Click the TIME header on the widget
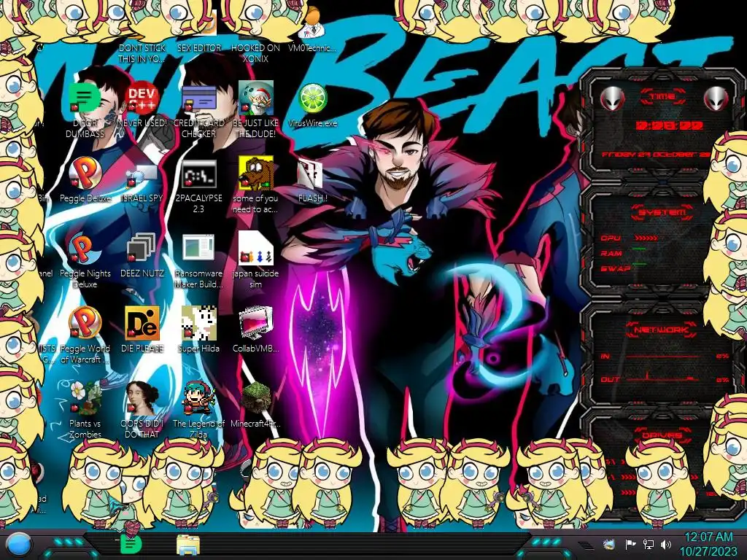 pyautogui.click(x=662, y=97)
